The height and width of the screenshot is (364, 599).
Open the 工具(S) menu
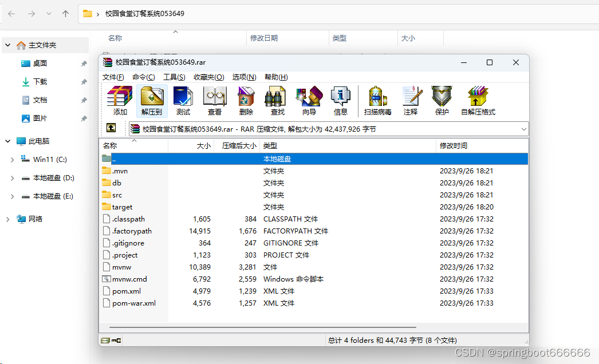[174, 77]
